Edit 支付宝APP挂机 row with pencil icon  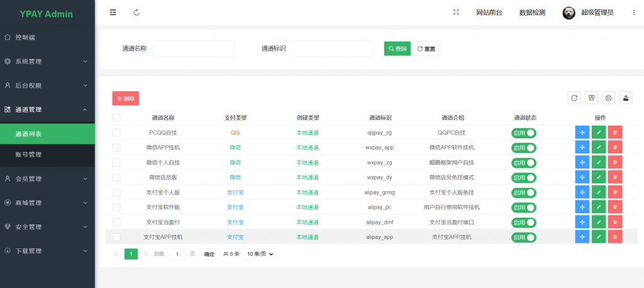pyautogui.click(x=599, y=237)
